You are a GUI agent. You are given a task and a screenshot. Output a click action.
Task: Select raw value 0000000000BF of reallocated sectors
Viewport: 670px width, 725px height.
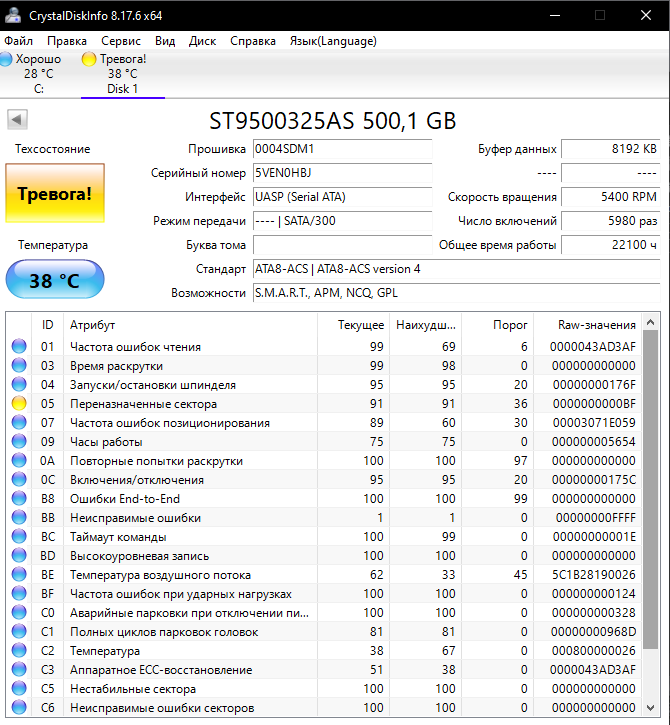[594, 404]
